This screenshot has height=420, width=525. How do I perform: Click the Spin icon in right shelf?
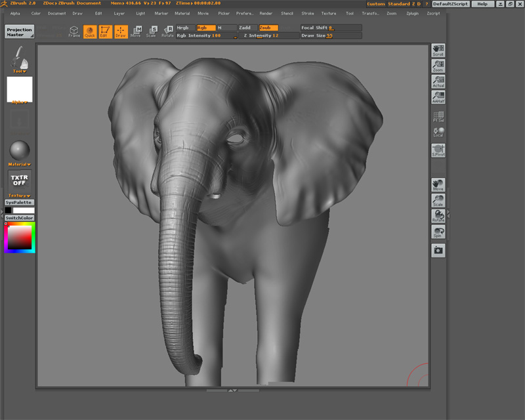tap(438, 232)
